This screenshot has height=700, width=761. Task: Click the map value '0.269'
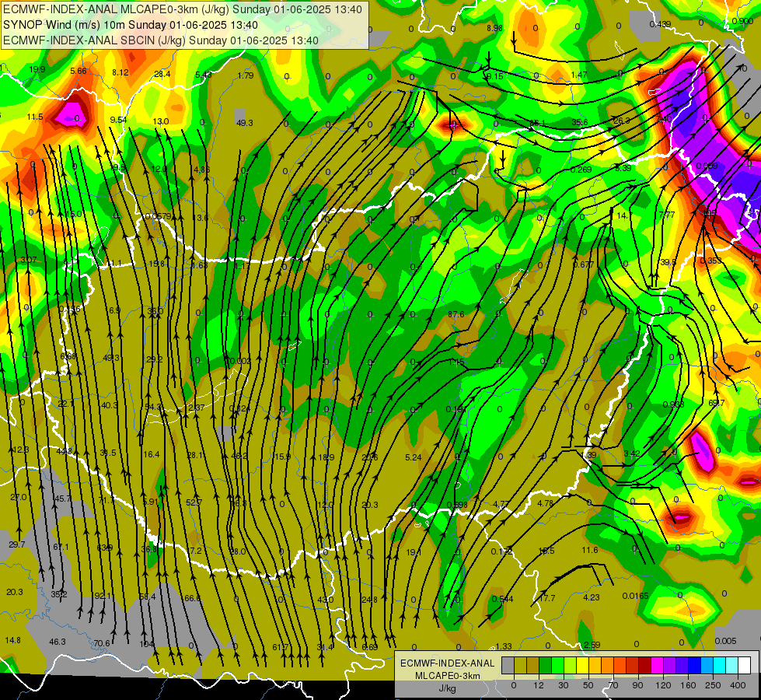(581, 170)
